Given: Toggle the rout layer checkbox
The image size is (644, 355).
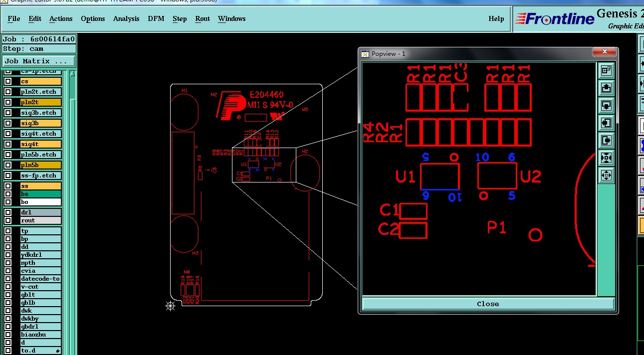Looking at the screenshot, I should (x=8, y=220).
